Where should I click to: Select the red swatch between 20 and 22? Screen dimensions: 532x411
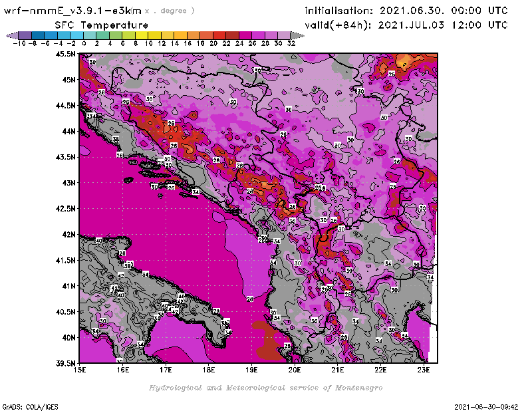point(219,35)
